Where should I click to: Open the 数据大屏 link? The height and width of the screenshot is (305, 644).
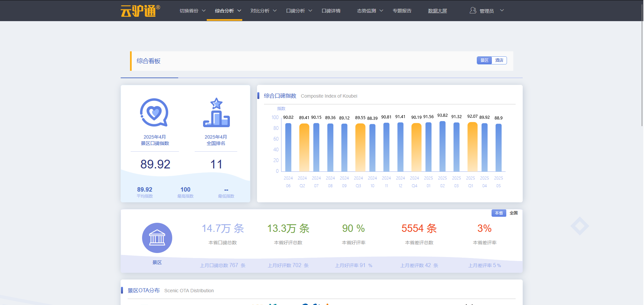[x=438, y=11]
